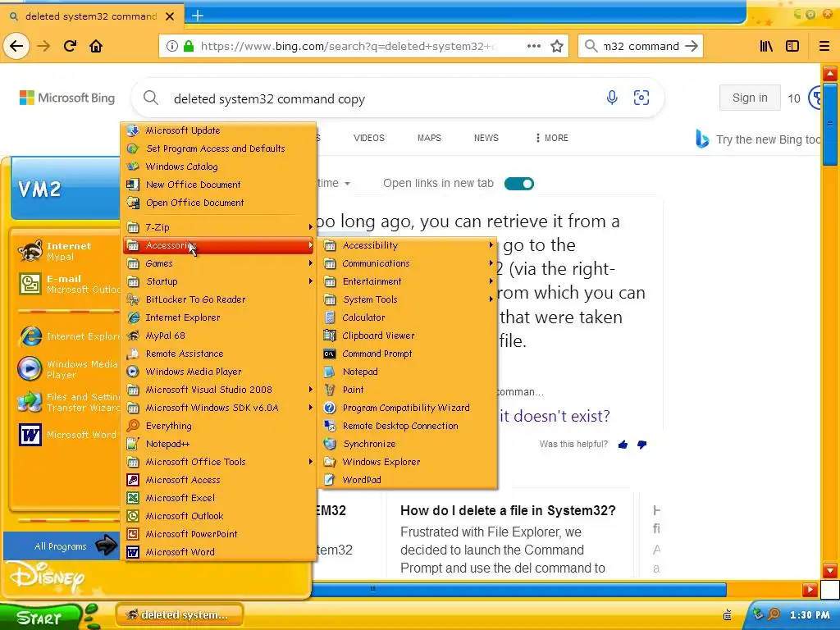840x630 pixels.
Task: Launch Paint from Accessories submenu
Action: 353,390
